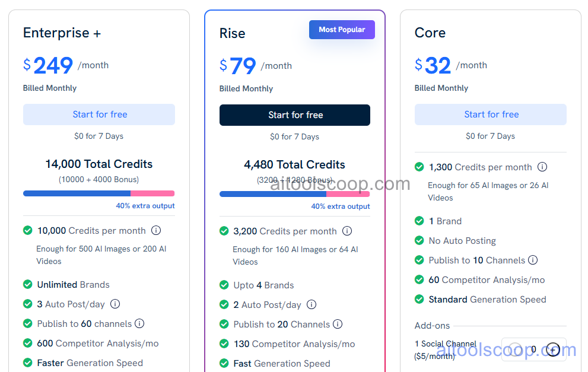Image resolution: width=588 pixels, height=372 pixels.
Task: Click the info icon next to 3 Auto Post/day
Action: pos(114,304)
